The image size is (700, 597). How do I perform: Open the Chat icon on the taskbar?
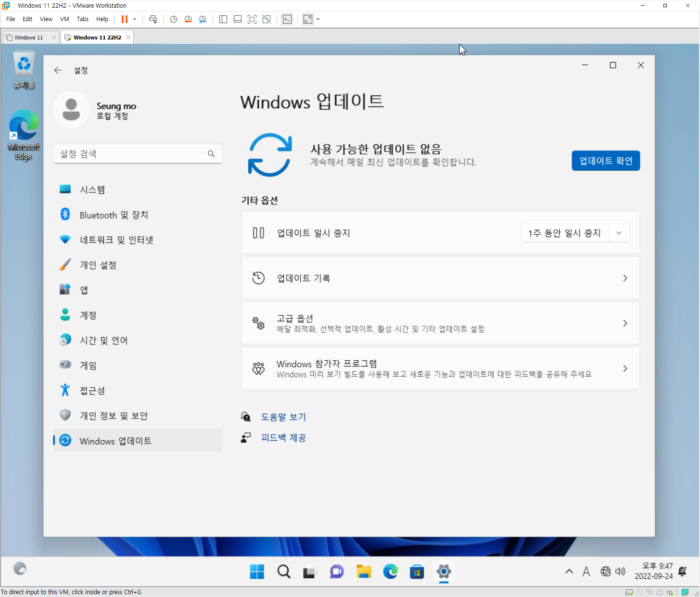point(337,572)
